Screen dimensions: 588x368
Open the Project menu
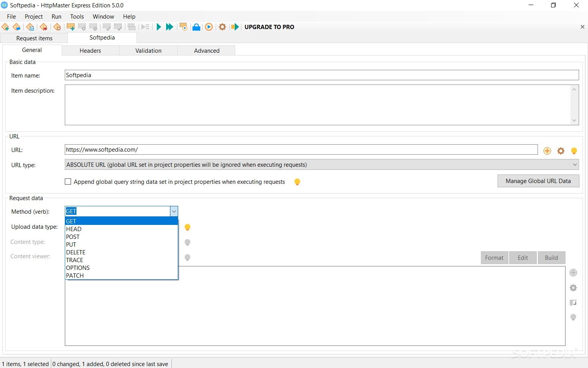[34, 17]
